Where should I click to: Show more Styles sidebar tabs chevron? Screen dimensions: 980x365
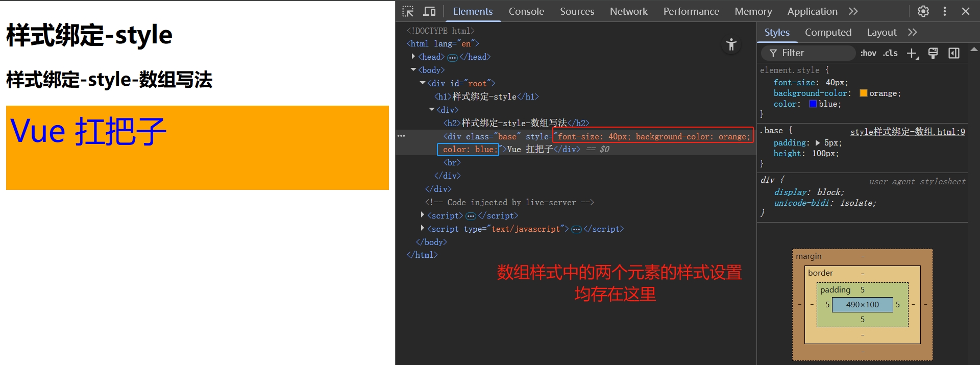tap(913, 32)
